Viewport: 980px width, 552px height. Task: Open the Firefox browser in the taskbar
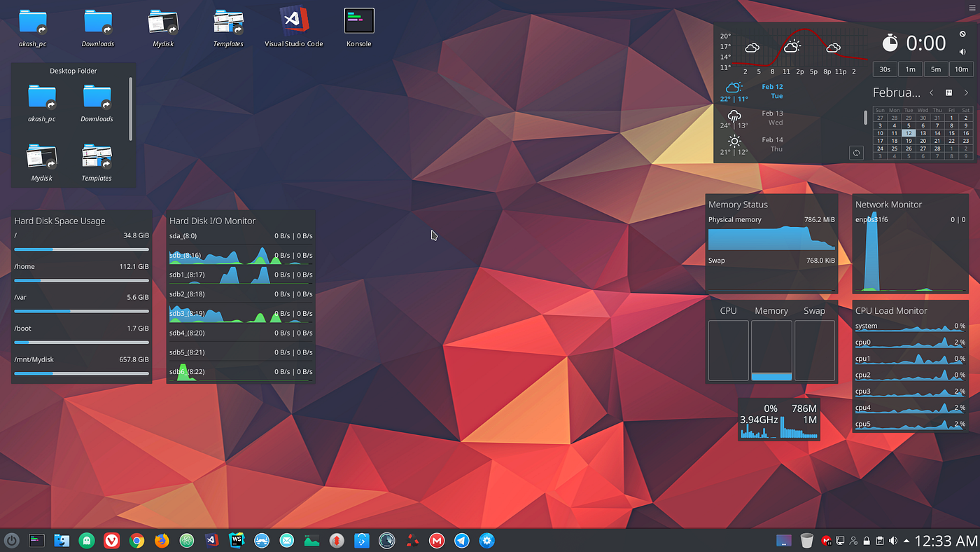tap(161, 540)
